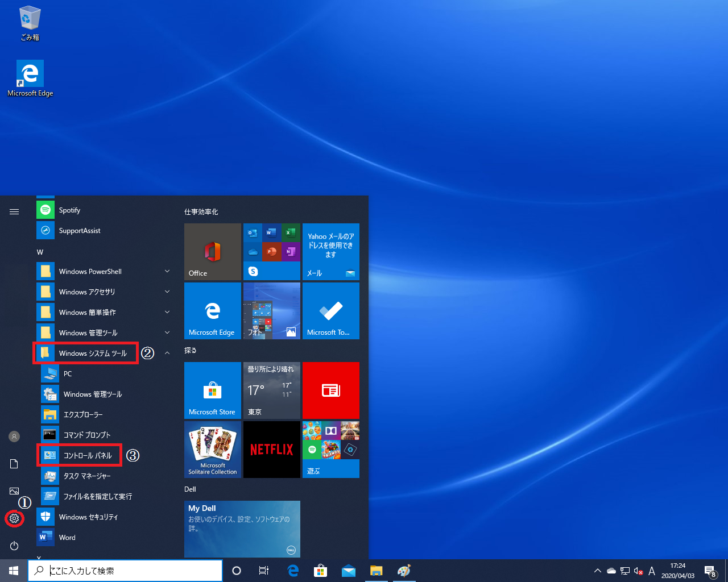Screen dimensions: 728x582
Task: Click the Power button in Start sidebar
Action: pyautogui.click(x=14, y=546)
